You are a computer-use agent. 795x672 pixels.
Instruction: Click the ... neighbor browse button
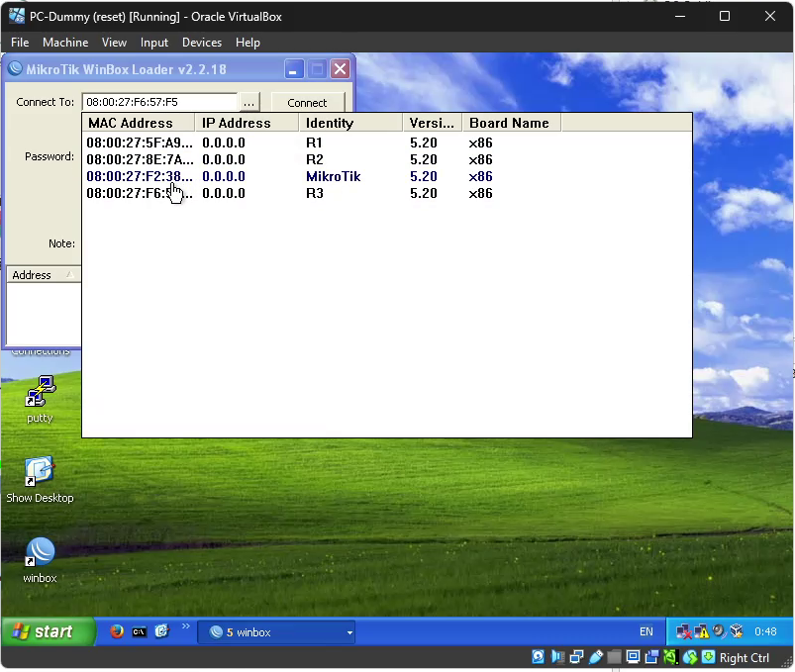248,102
